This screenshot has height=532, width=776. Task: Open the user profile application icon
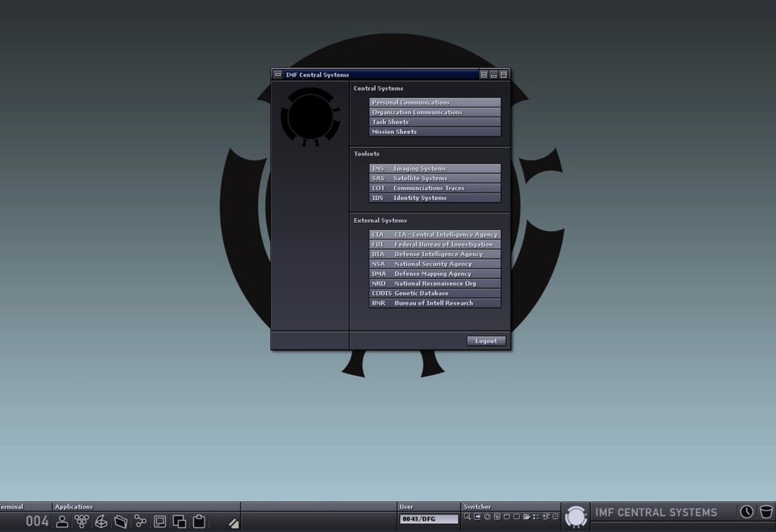(62, 521)
